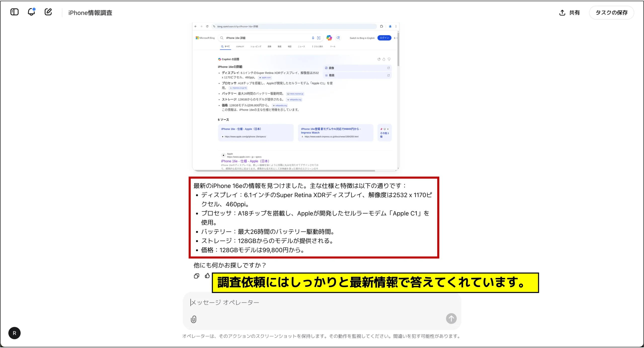Viewport: 644px width, 348px height.
Task: Click the browser forward arrow
Action: (201, 26)
